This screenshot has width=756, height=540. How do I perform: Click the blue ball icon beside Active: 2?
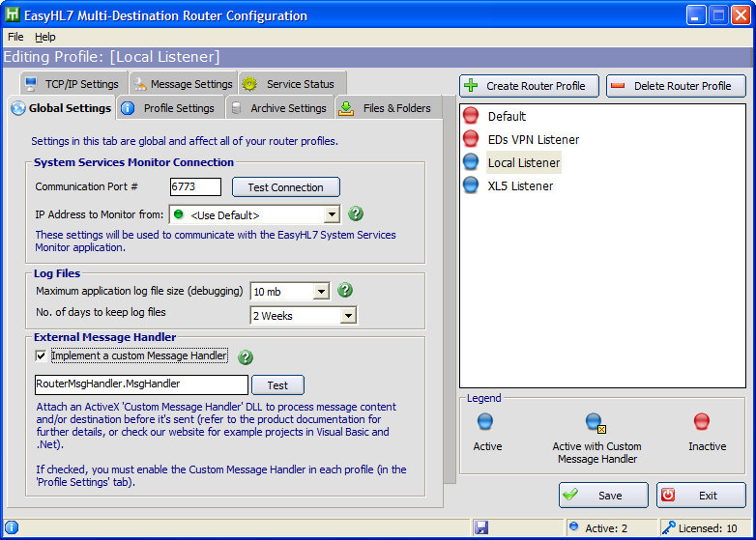pos(573,526)
